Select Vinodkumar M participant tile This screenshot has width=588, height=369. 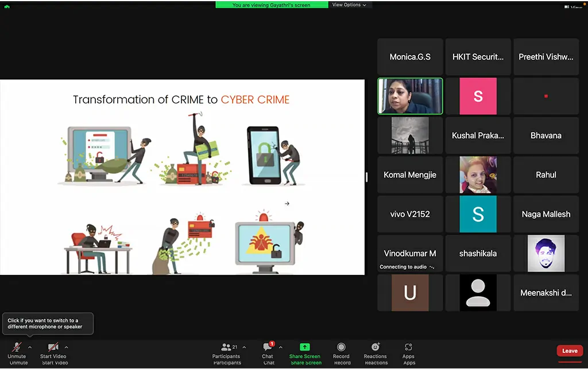pos(410,254)
